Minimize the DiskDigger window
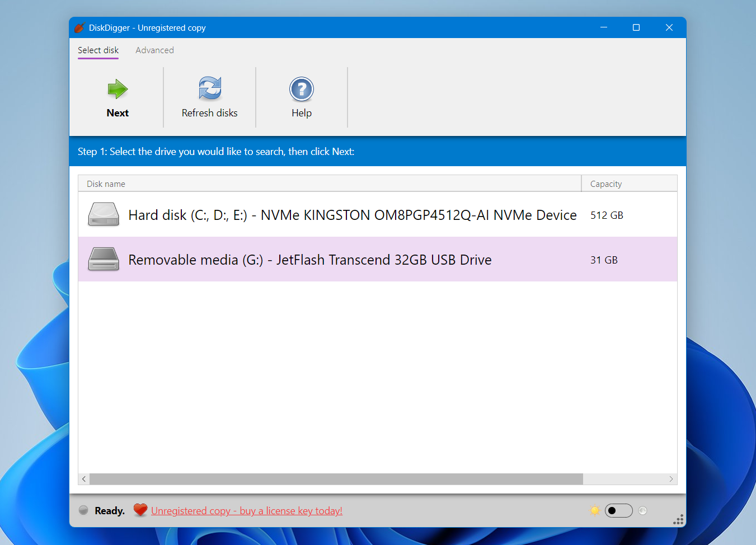The height and width of the screenshot is (545, 756). 604,27
